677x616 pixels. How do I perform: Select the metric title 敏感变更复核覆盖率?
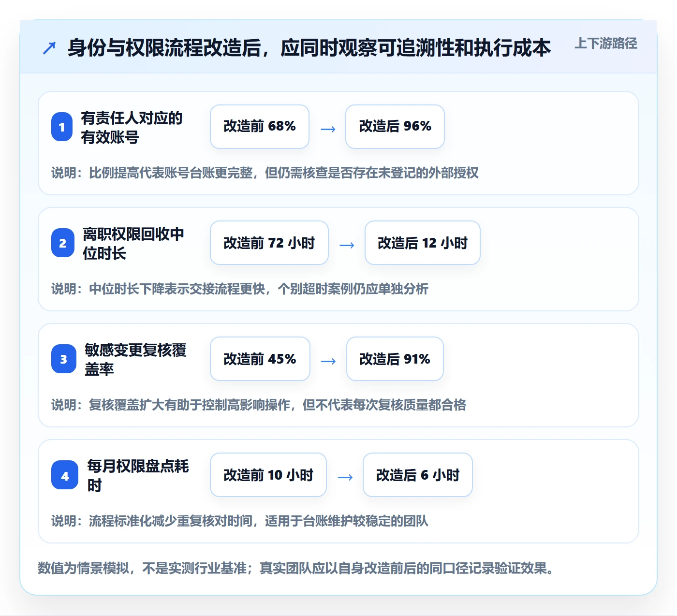coord(135,359)
